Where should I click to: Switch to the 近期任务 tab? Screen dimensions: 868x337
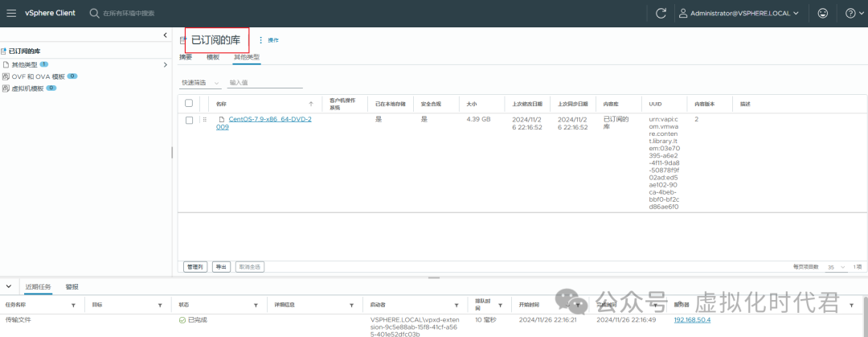coord(38,287)
